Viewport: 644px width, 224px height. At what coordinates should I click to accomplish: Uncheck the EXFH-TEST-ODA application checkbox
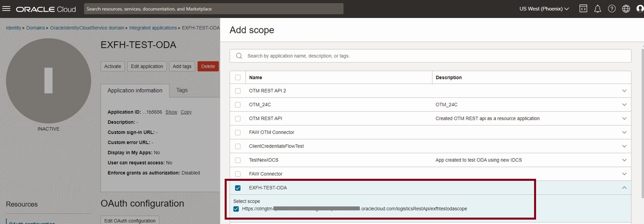tap(238, 188)
